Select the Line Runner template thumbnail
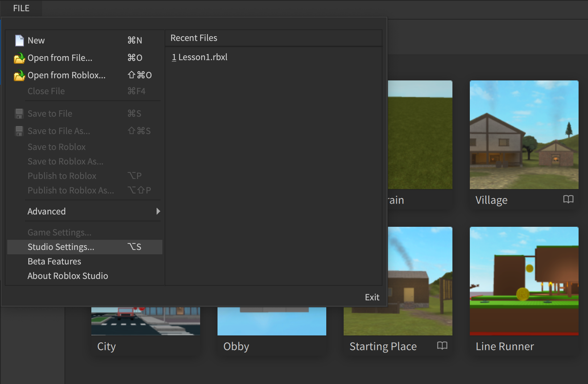 tap(524, 281)
